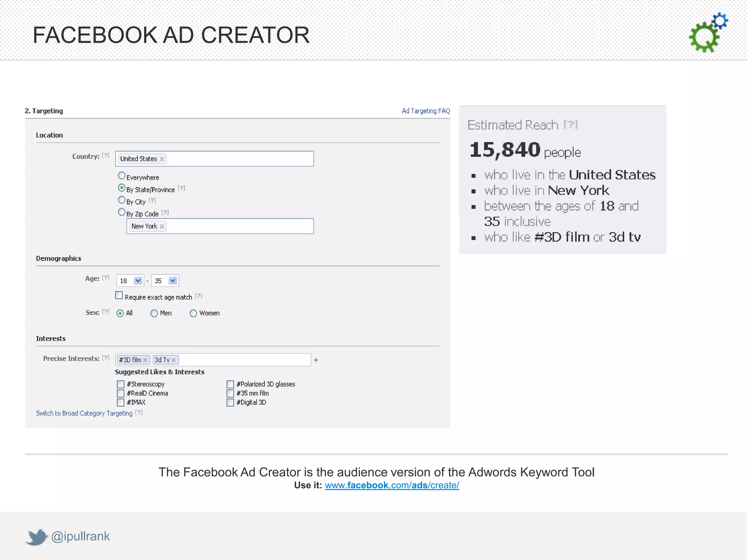Check the #IMAX suggested interest
The height and width of the screenshot is (560, 747).
(x=121, y=402)
